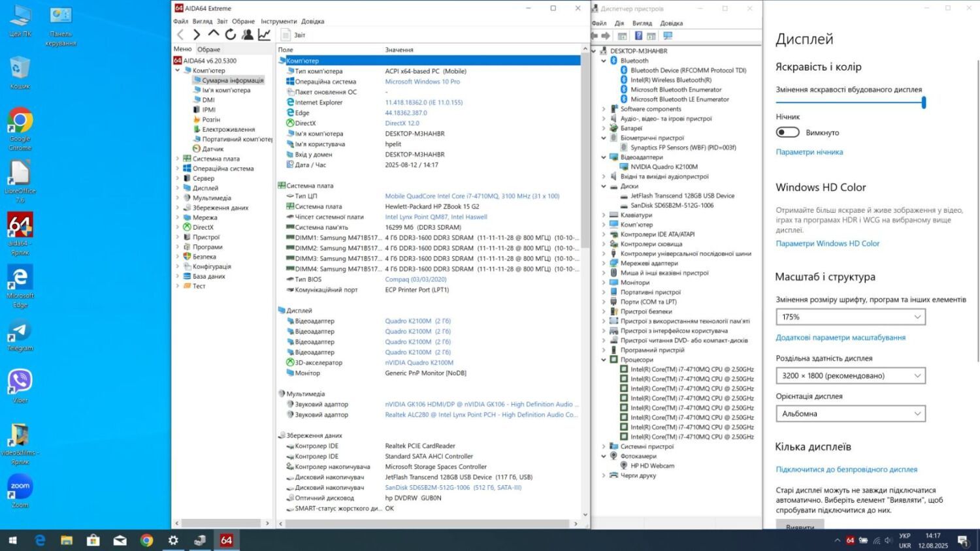Open the Інструменти menu in AIDA64
Viewport: 980px width, 551px height.
click(278, 21)
